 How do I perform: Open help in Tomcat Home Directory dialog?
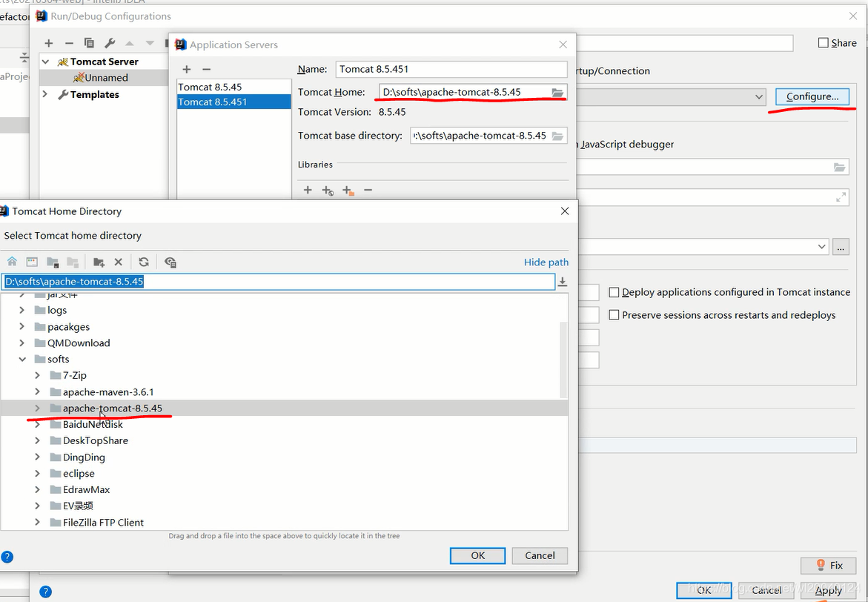(x=7, y=557)
